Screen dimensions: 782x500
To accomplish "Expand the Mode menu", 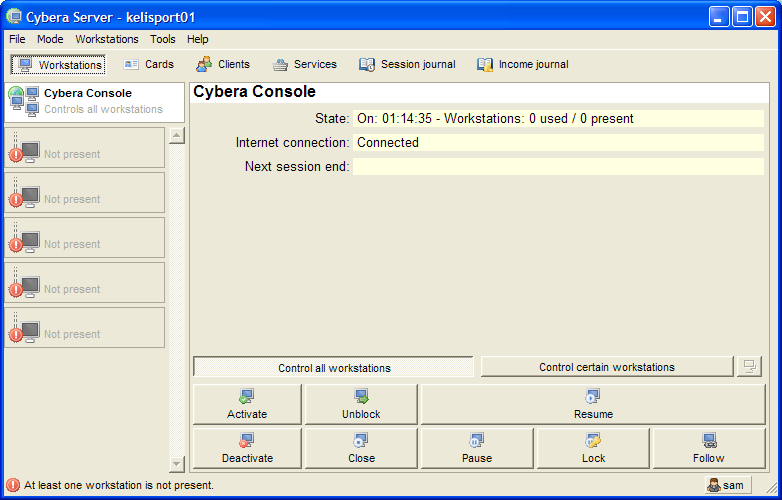I will 50,39.
